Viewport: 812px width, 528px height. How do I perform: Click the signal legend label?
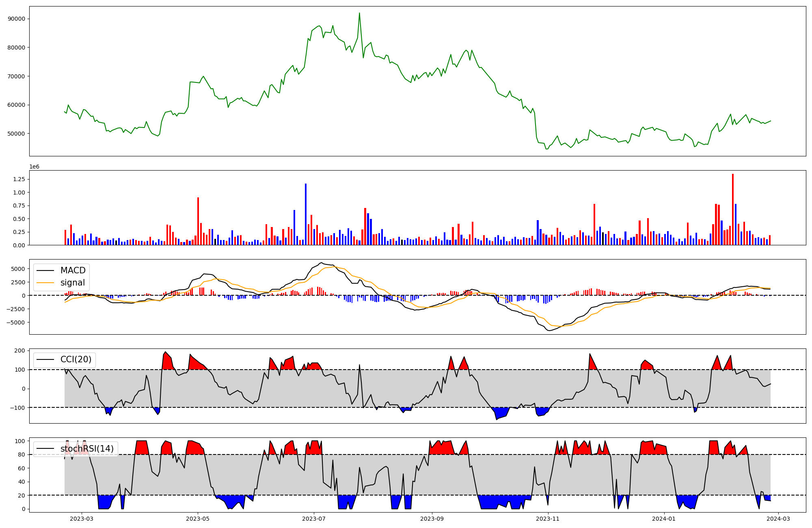tap(73, 283)
